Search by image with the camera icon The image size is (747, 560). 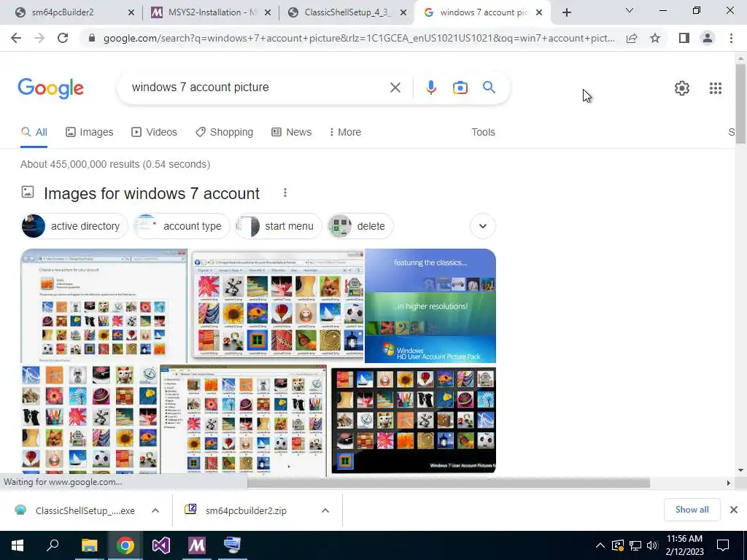460,87
